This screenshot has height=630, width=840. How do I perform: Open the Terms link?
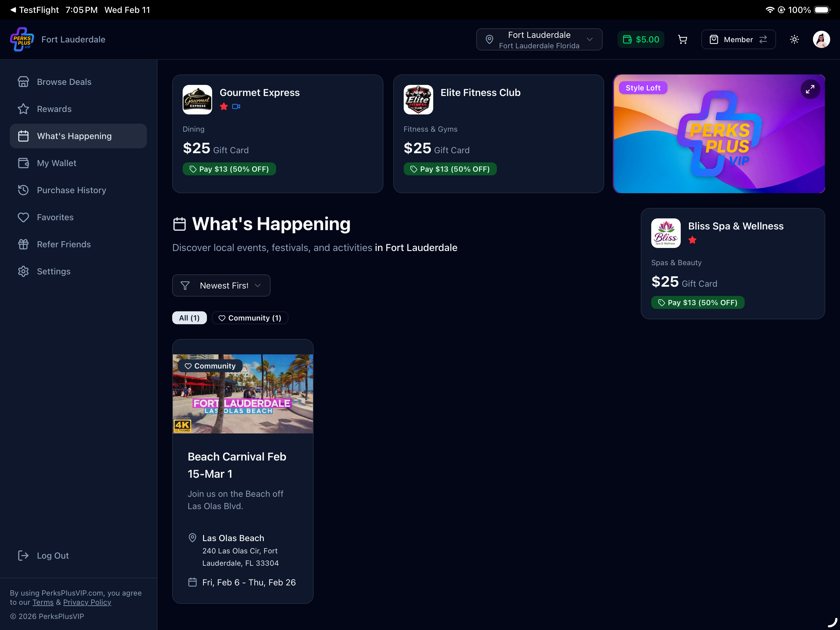[43, 602]
